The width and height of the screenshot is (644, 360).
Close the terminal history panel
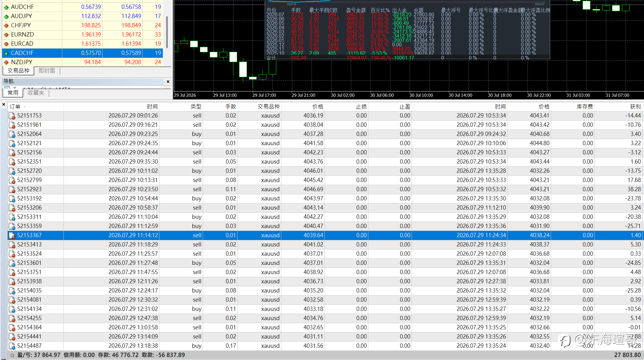click(x=4, y=104)
